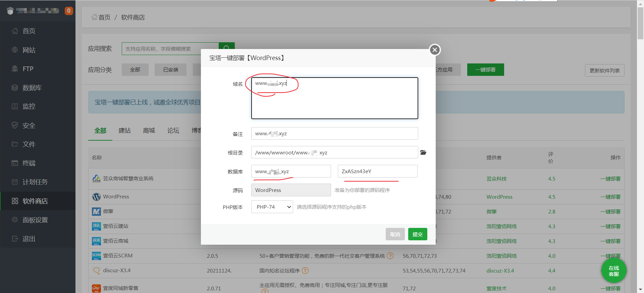Click 更新软件列表 button
The height and width of the screenshot is (293, 644).
(604, 70)
